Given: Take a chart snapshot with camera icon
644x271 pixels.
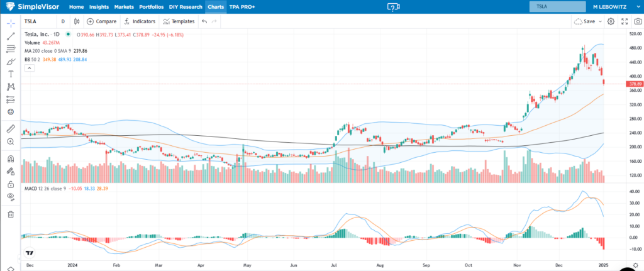Looking at the screenshot, I should tap(638, 21).
